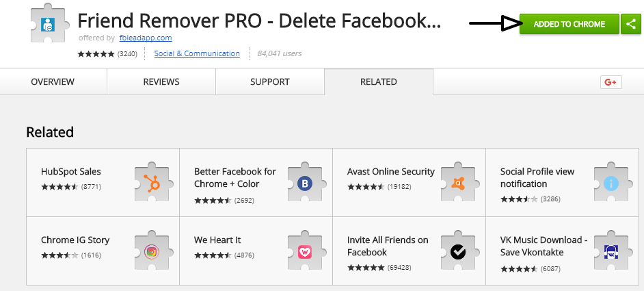Click the Google+ G+ button
The height and width of the screenshot is (291, 644).
(611, 82)
